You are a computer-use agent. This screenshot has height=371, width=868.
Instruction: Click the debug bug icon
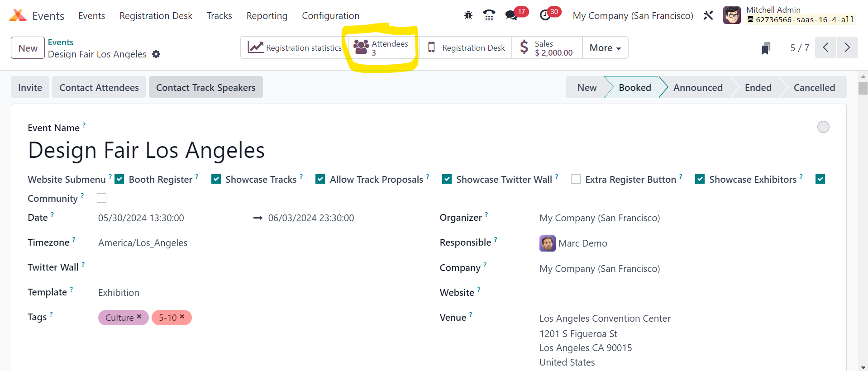(468, 15)
